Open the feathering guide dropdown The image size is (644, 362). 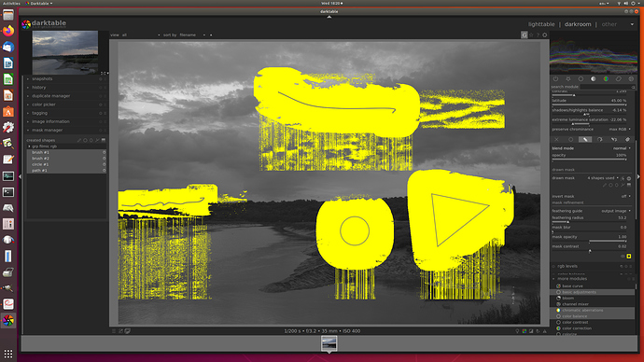click(591, 211)
